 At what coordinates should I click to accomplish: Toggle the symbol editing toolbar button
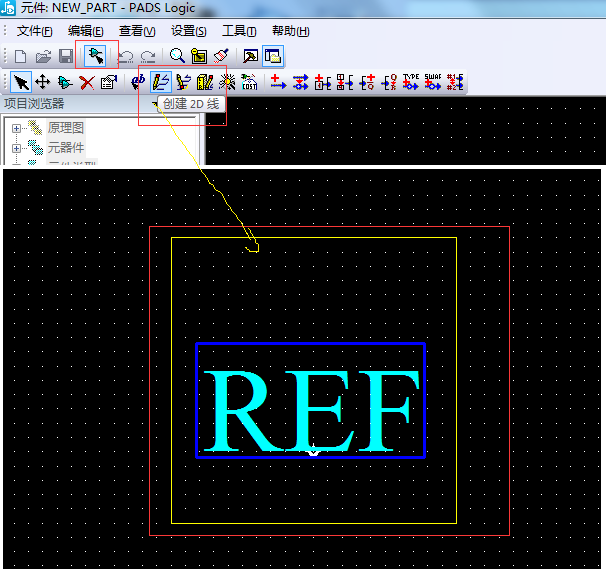(95, 56)
